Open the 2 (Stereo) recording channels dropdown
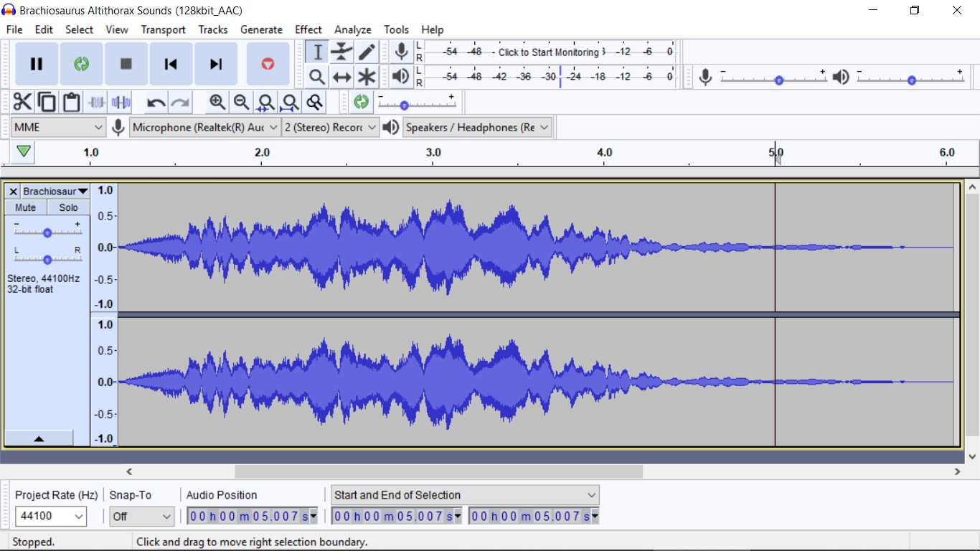980x551 pixels. pyautogui.click(x=330, y=128)
